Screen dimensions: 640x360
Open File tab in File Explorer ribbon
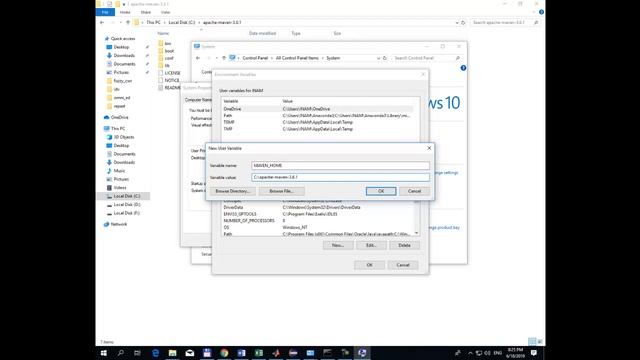105,12
